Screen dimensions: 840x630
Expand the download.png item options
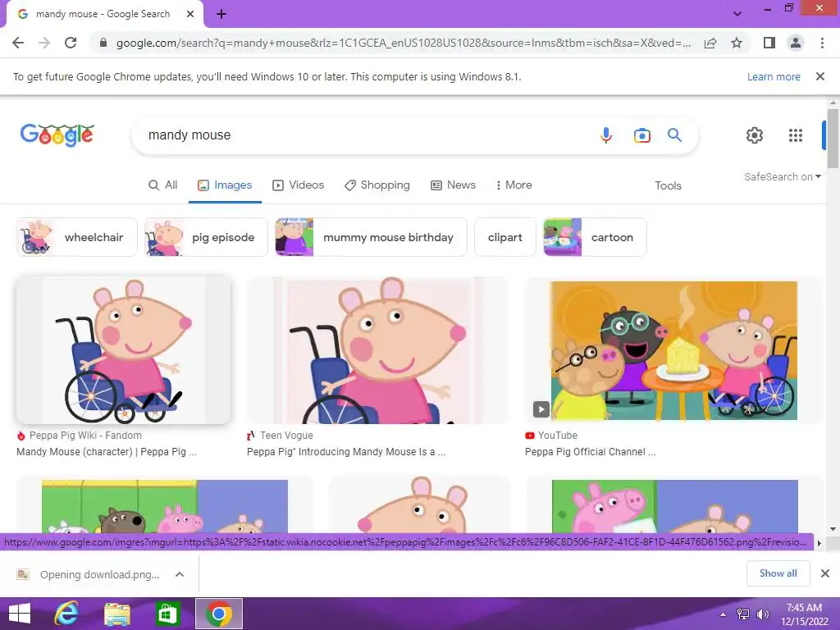click(x=180, y=574)
